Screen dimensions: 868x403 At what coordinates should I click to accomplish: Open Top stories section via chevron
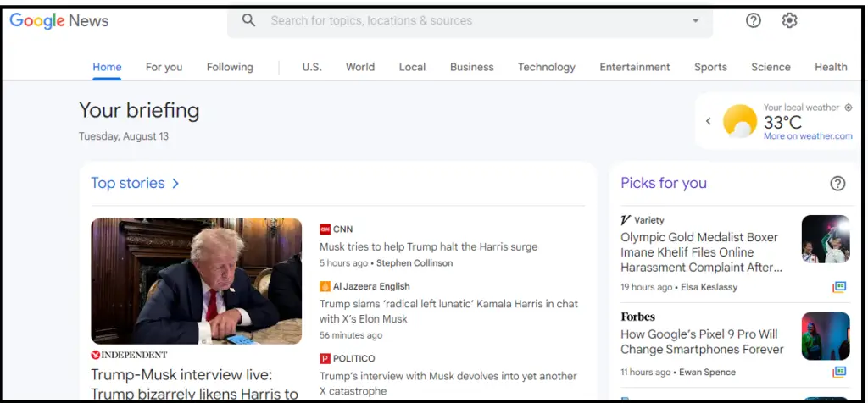(x=175, y=183)
